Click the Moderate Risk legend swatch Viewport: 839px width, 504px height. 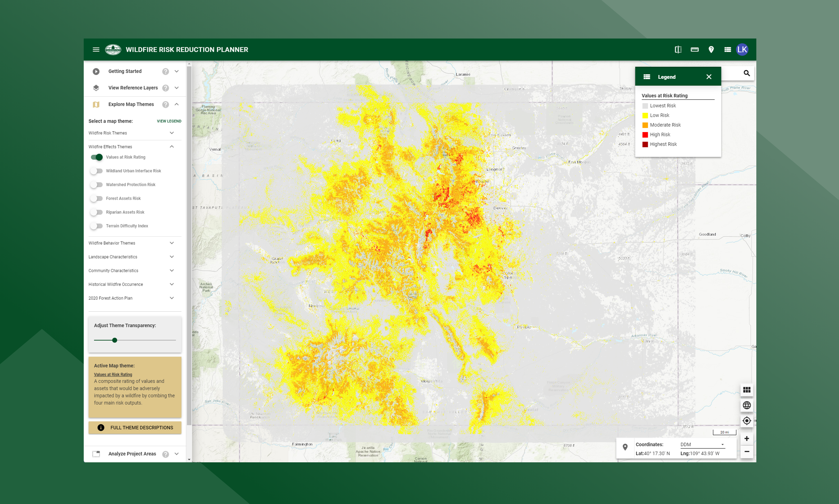(645, 125)
